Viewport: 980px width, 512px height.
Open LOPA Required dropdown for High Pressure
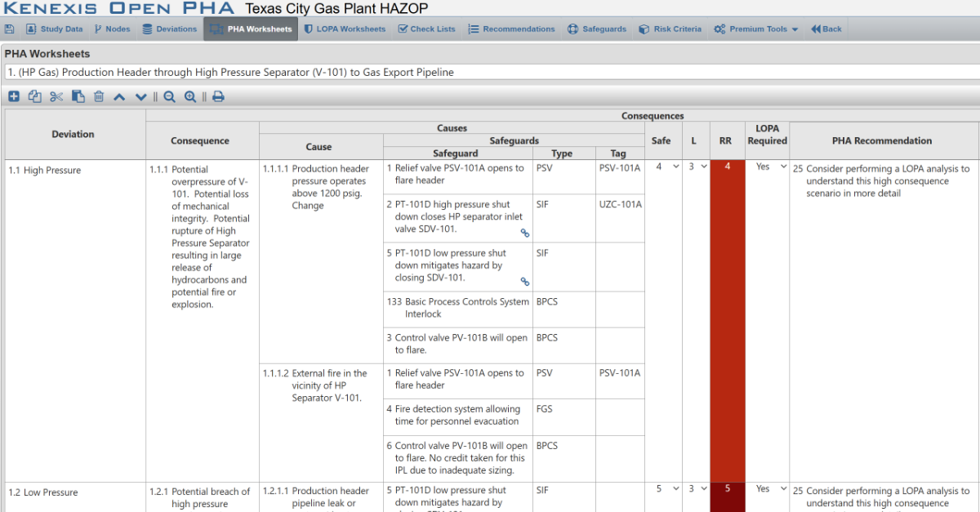771,167
